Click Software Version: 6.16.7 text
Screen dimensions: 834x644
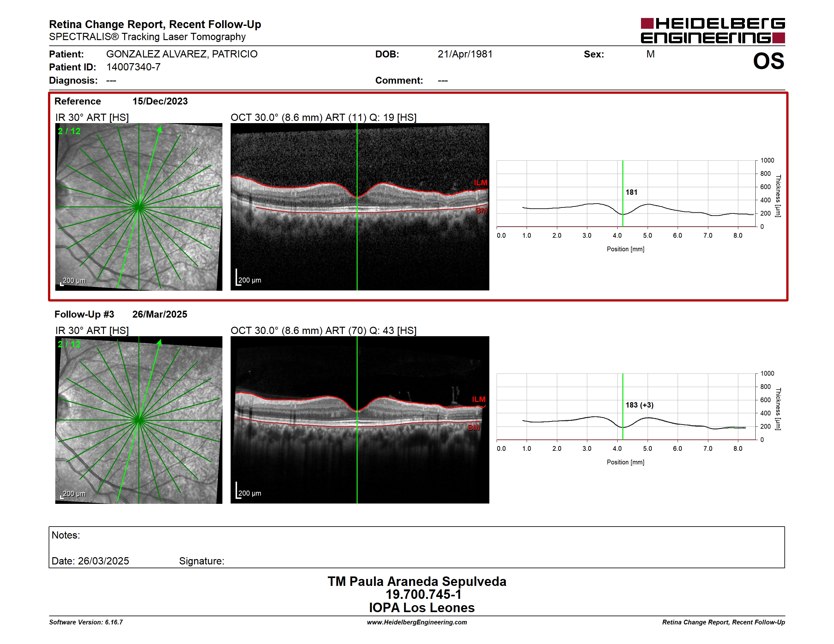click(86, 622)
